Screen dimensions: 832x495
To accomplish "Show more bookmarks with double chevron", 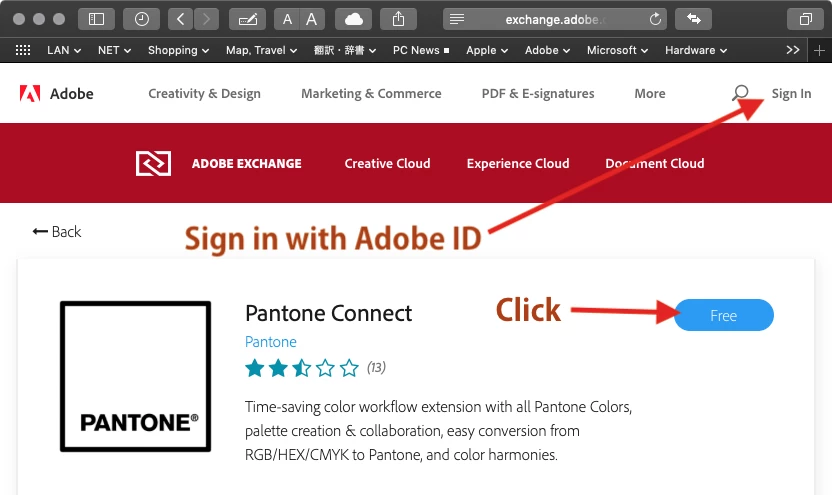I will (793, 50).
